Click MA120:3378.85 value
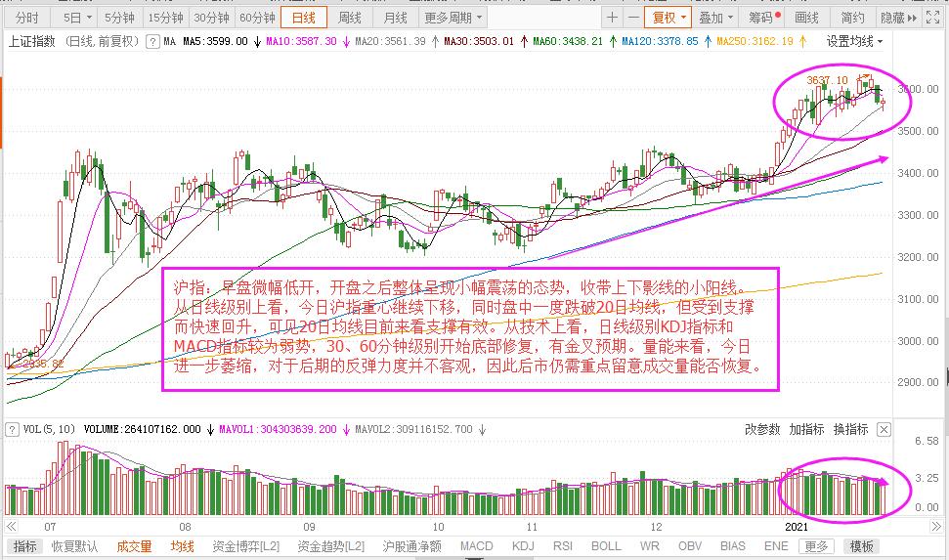The width and height of the screenshot is (949, 560). coord(660,41)
